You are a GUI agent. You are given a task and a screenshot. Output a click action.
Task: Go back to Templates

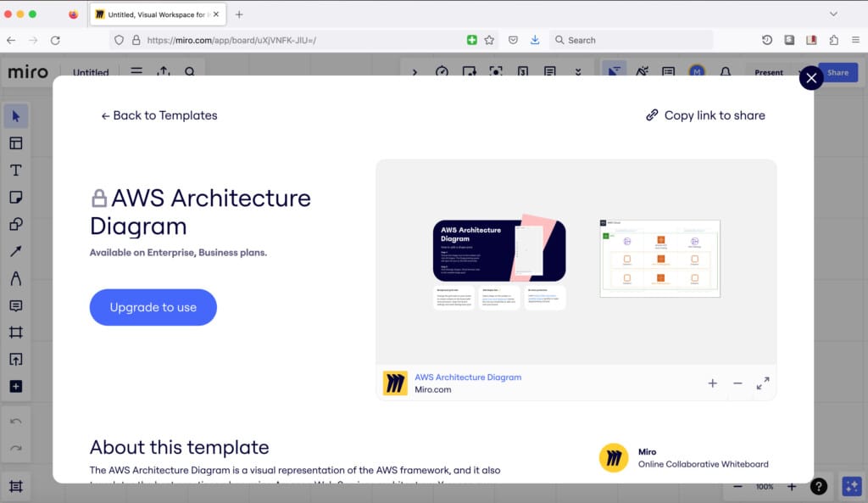coord(159,115)
